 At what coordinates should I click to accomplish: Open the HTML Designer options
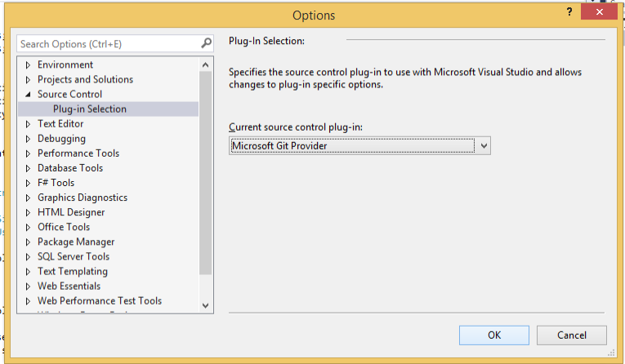coord(71,212)
